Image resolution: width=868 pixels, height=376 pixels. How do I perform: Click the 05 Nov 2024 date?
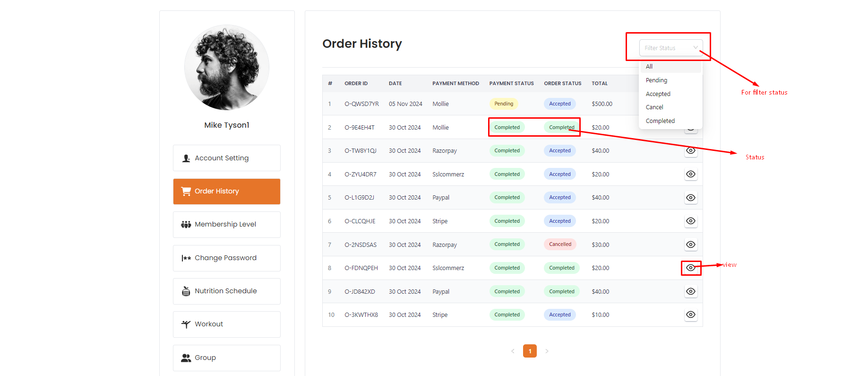point(405,104)
